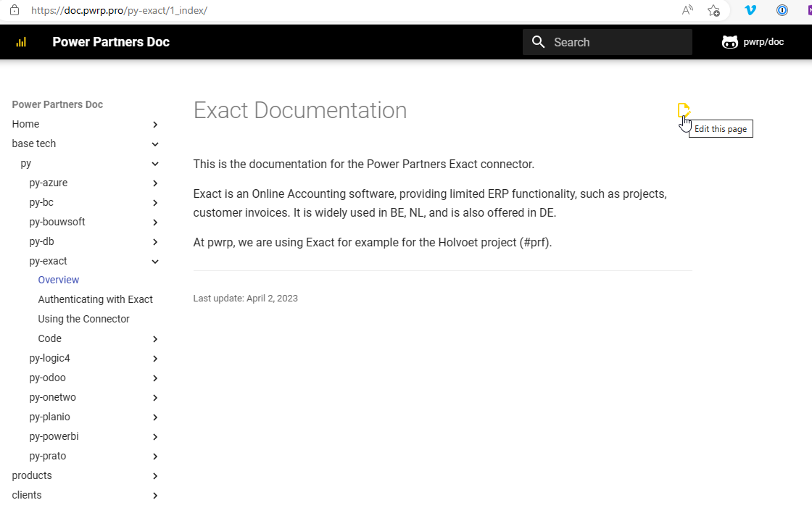Image resolution: width=812 pixels, height=529 pixels.
Task: Expand the py-prato chevron
Action: tap(155, 457)
